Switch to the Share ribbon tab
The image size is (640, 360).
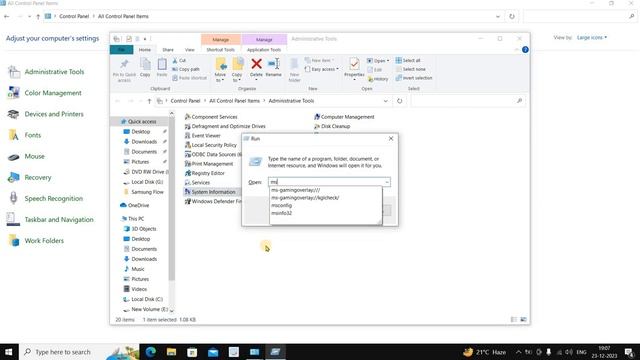[x=168, y=50]
